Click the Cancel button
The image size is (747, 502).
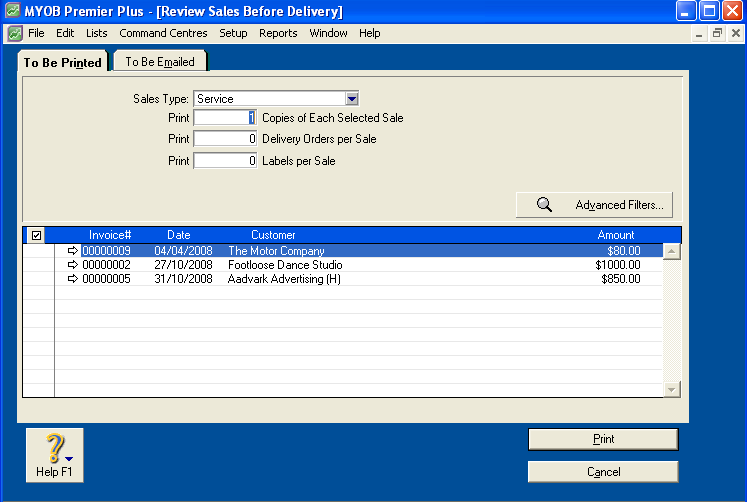click(x=603, y=472)
